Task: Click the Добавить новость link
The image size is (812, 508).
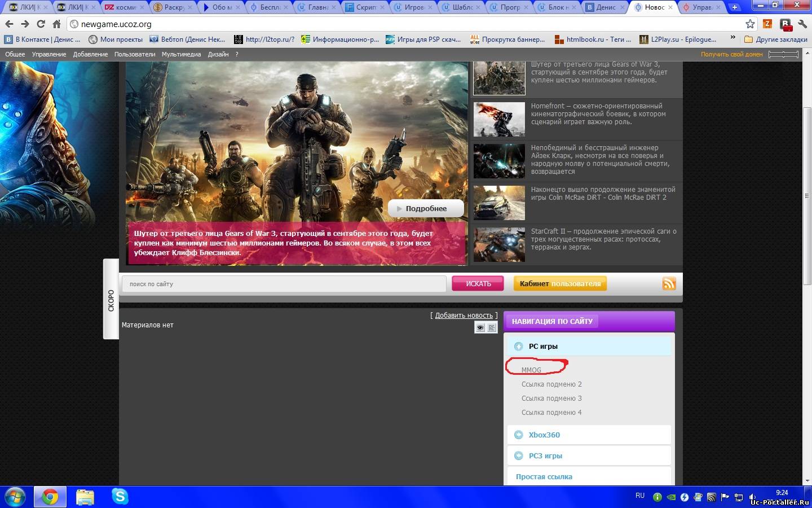Action: coord(464,316)
